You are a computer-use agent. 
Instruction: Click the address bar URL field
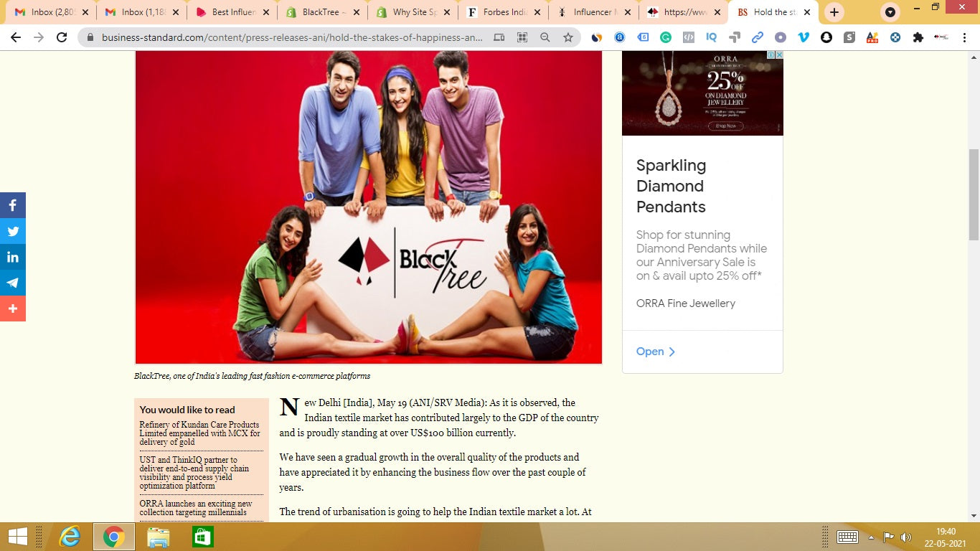(x=293, y=37)
